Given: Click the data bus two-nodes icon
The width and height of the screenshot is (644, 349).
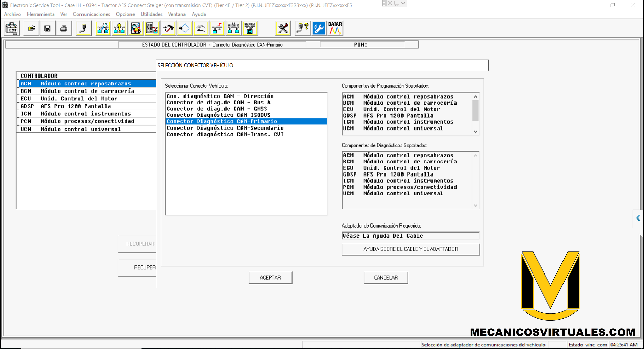Looking at the screenshot, I should click(x=233, y=29).
